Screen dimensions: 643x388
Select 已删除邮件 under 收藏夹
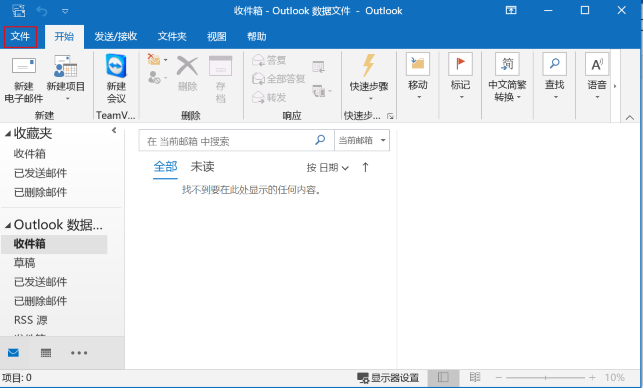[40, 192]
